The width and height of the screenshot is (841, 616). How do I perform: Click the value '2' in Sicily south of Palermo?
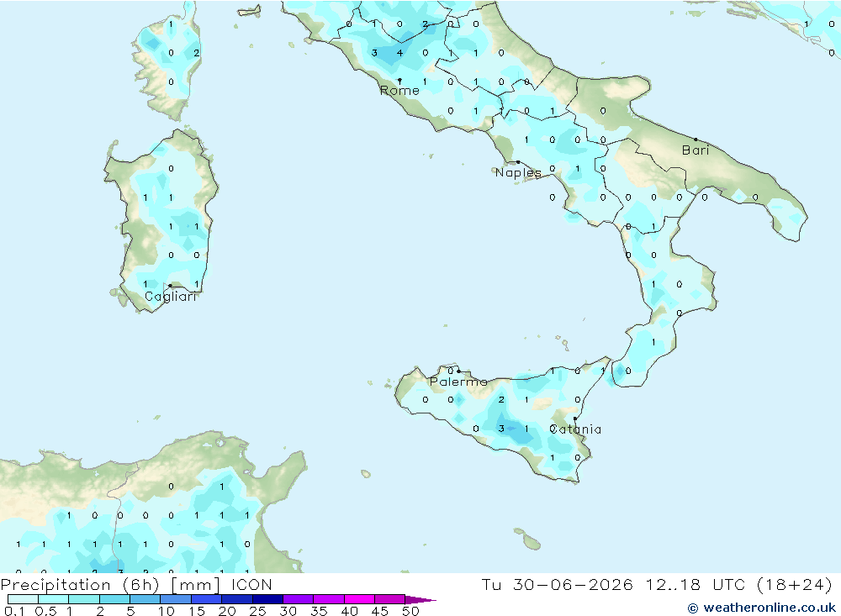501,399
